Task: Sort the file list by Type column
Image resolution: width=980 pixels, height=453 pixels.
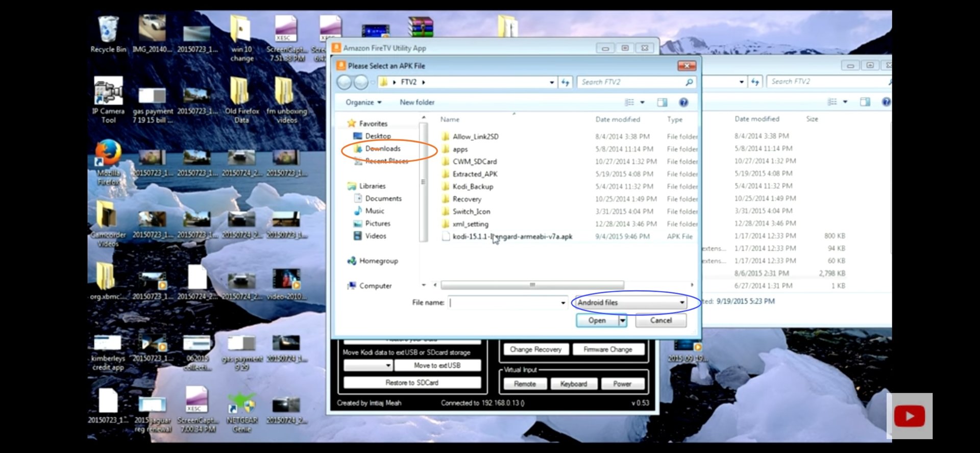Action: coord(675,120)
